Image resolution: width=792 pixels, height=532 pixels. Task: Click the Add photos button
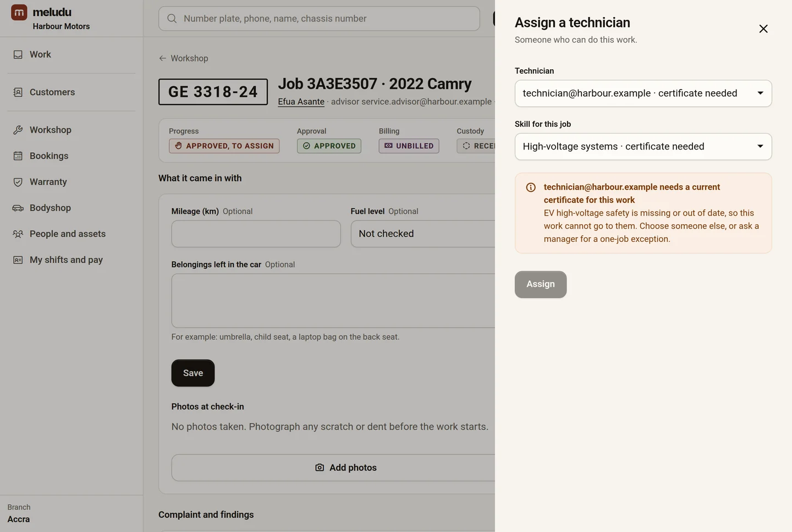pos(334,468)
